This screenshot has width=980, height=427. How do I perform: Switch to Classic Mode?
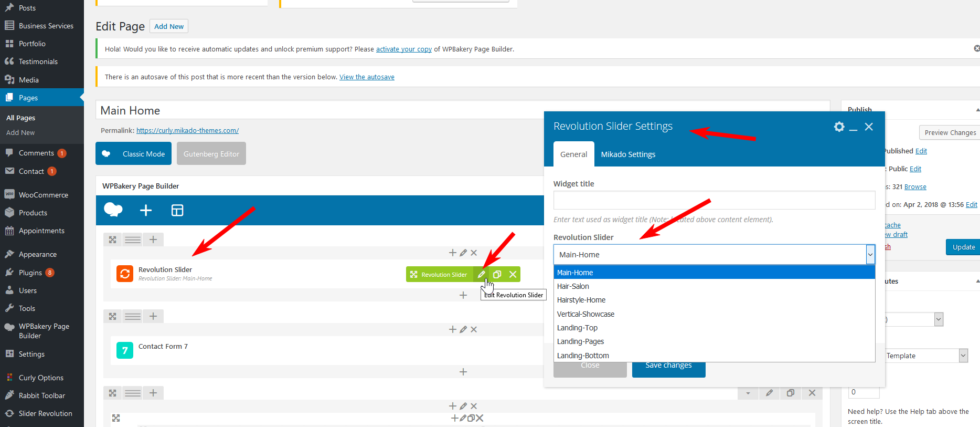click(133, 153)
